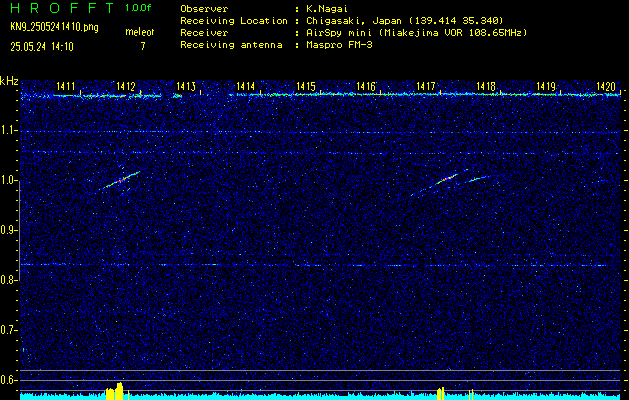
Task: Click time marker 1412
Action: [126, 86]
